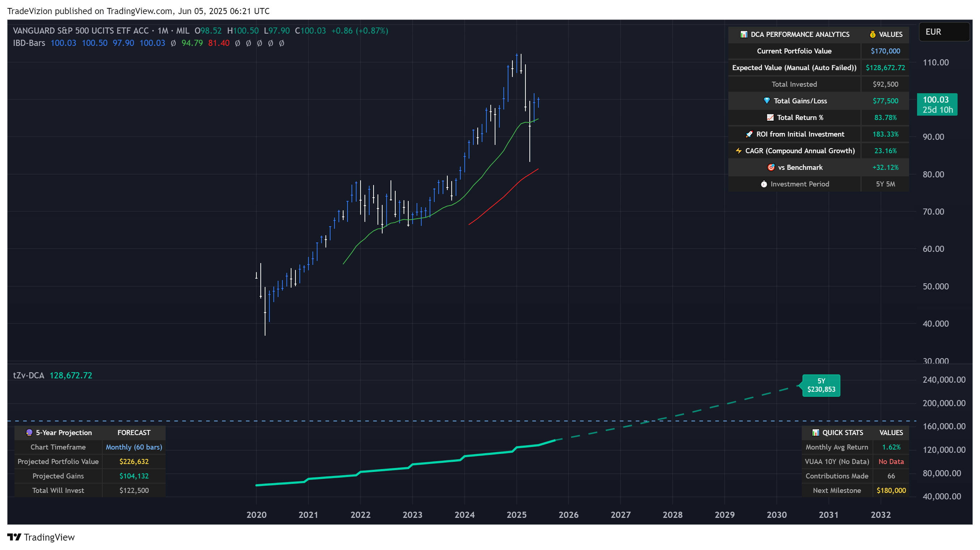This screenshot has width=980, height=550.
Task: Click the FORECAST column header
Action: 134,433
